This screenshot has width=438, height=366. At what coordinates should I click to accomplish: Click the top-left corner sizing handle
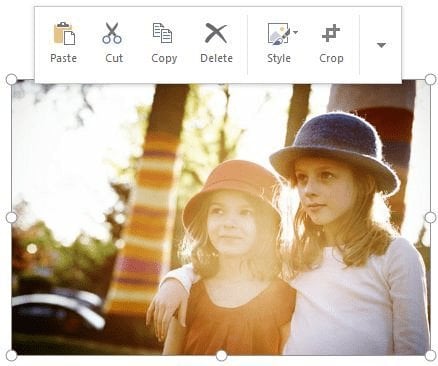click(11, 79)
